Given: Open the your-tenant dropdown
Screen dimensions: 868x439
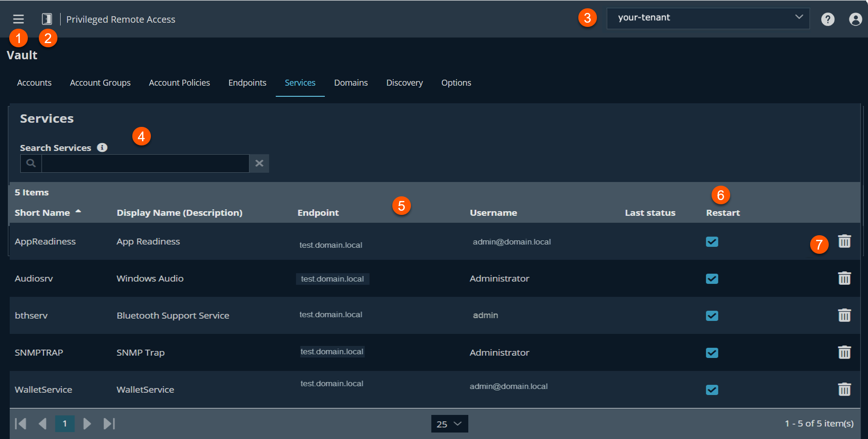Looking at the screenshot, I should tap(708, 18).
